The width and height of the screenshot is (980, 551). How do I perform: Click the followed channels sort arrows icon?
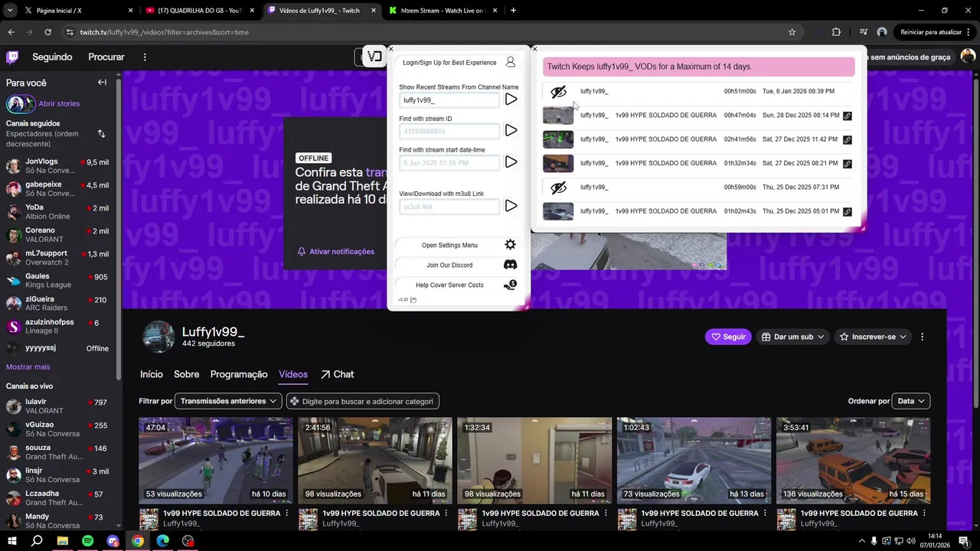coord(101,134)
